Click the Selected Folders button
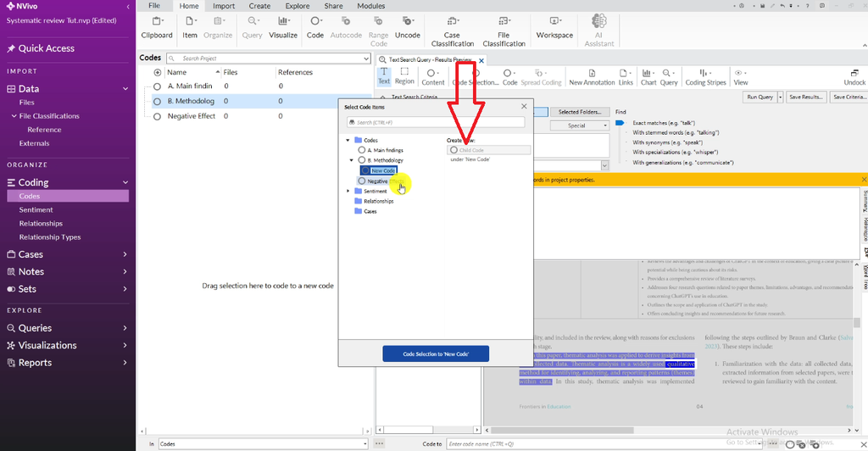Viewport: 868px width, 451px height. 580,112
